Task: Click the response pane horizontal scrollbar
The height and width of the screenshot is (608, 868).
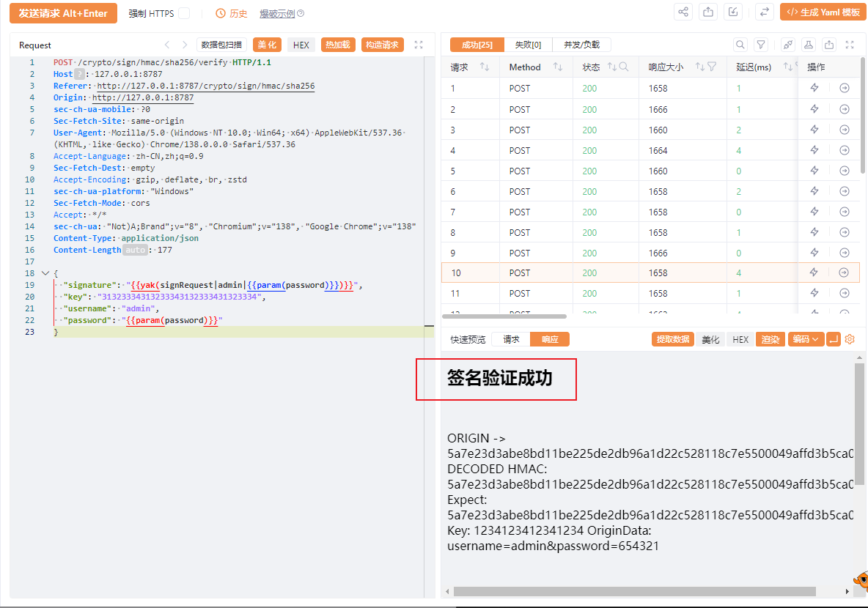Action: (634, 591)
